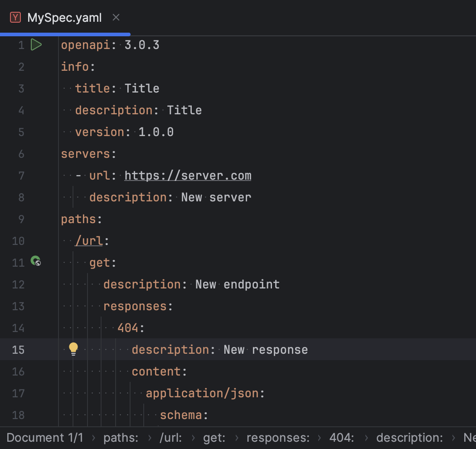
Task: Open the Document 1/1 breadcrumb selector
Action: 45,437
